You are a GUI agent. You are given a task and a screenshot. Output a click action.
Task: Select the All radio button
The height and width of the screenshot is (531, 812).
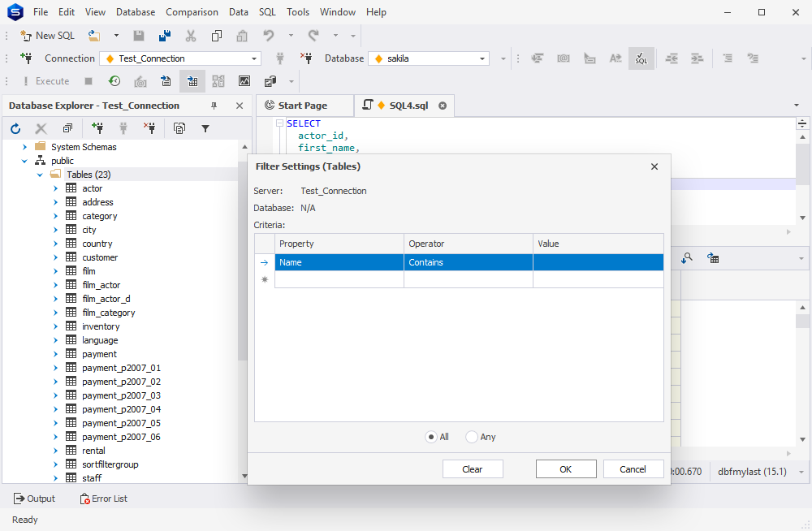[430, 438]
